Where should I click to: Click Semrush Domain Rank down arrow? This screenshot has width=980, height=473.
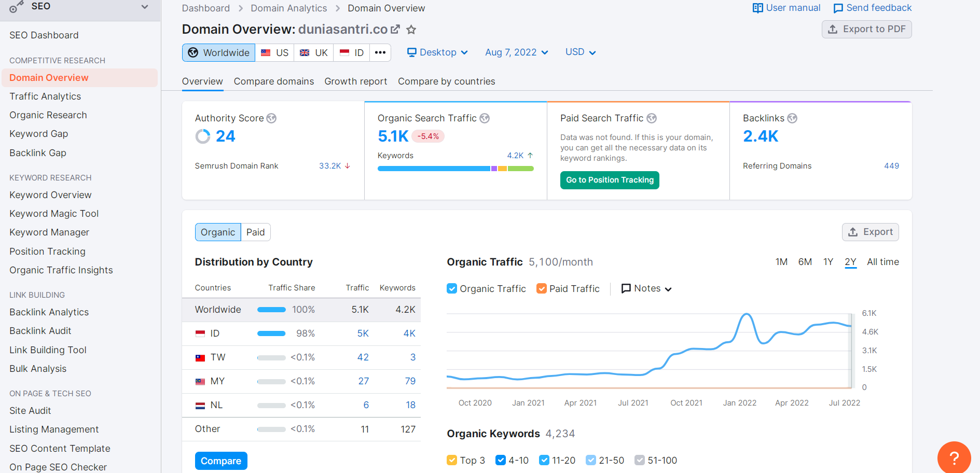click(x=348, y=166)
